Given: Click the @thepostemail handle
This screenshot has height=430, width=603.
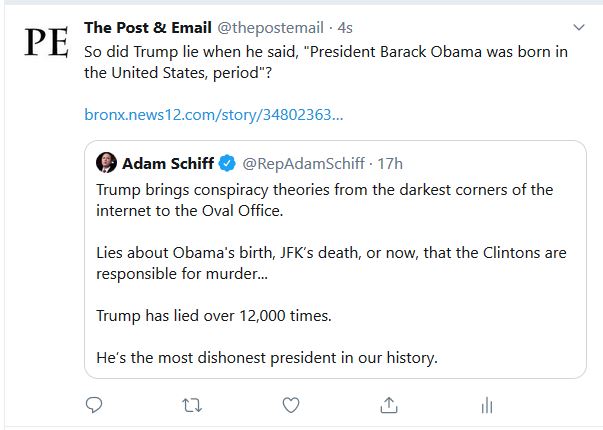Looking at the screenshot, I should click(267, 26).
